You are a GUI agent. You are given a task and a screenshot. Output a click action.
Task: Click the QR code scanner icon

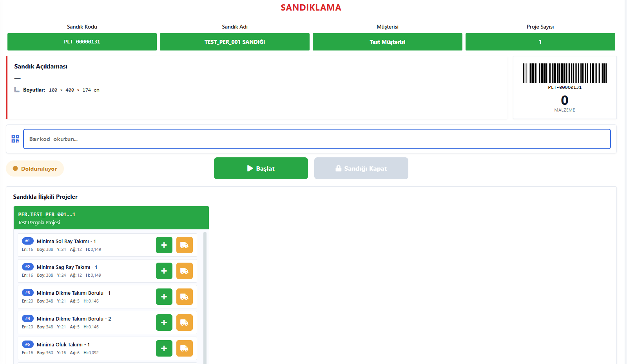15,139
